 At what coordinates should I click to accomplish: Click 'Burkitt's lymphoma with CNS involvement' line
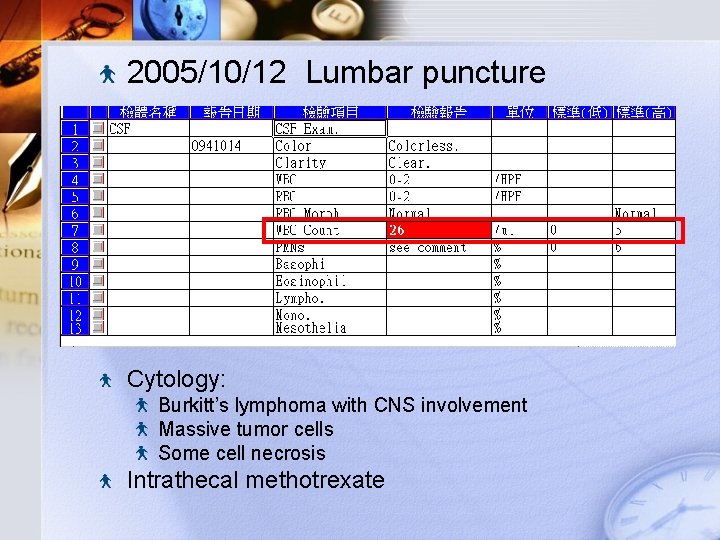pyautogui.click(x=343, y=405)
